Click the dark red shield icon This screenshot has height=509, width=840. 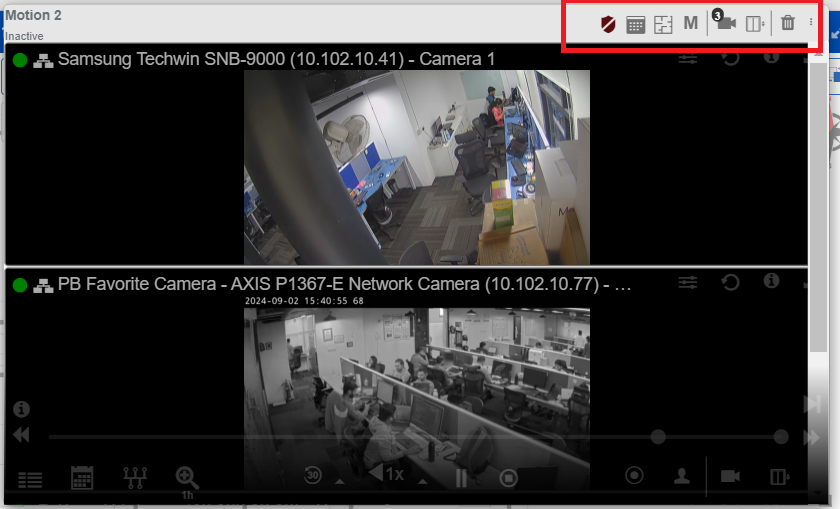pos(607,24)
